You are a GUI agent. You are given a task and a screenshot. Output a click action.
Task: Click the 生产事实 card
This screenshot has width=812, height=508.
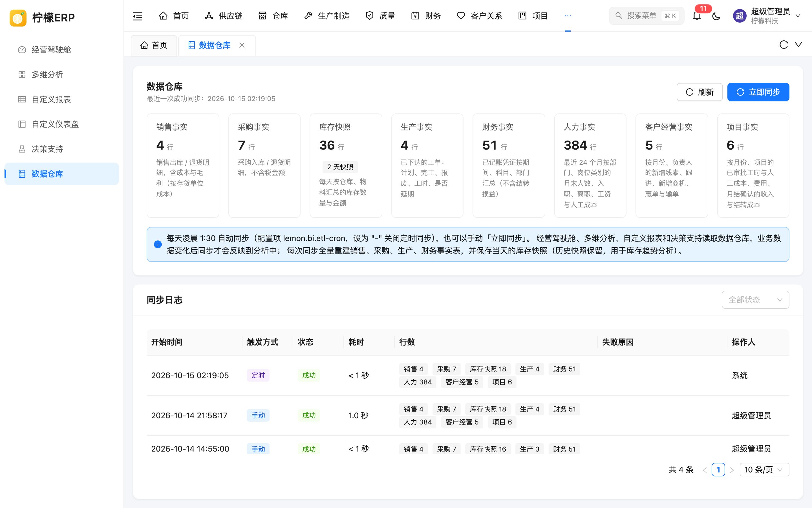[427, 166]
